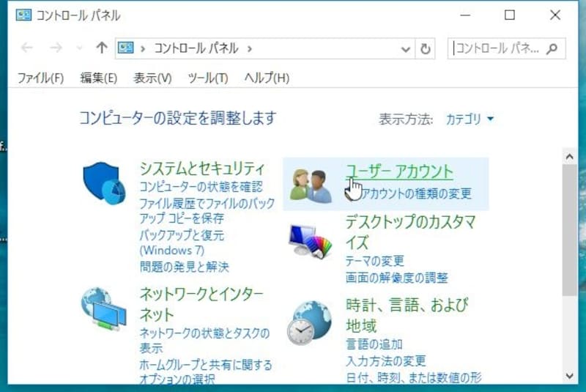
Task: Focus the Control Panel search field
Action: click(499, 48)
